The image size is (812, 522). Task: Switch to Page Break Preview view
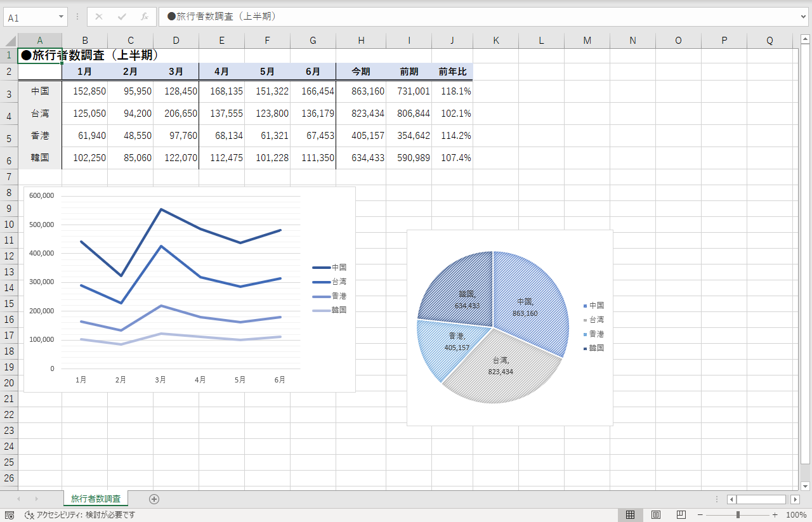(681, 514)
